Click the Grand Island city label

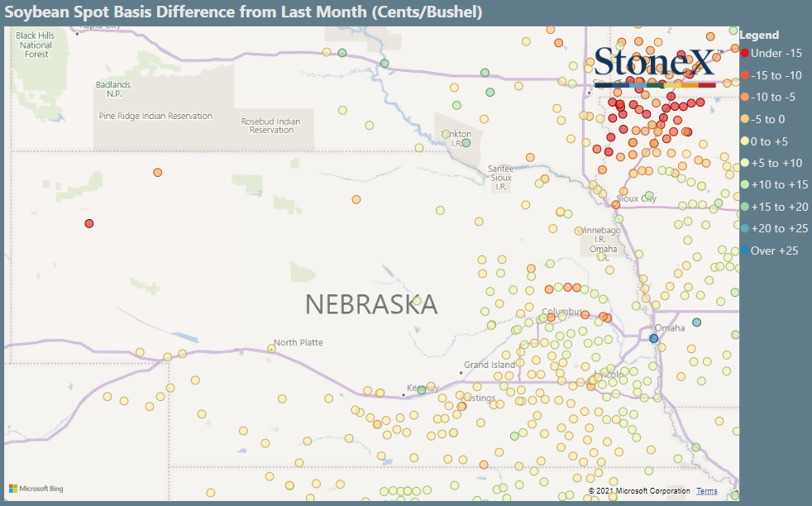(x=490, y=365)
